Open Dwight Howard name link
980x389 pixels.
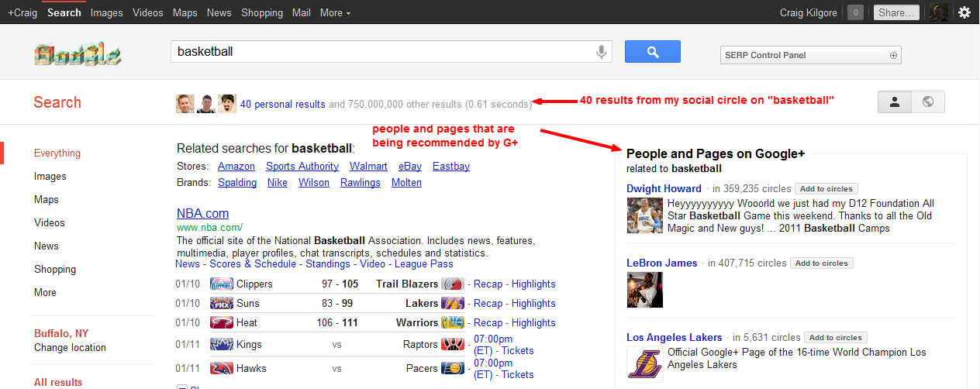pos(664,188)
